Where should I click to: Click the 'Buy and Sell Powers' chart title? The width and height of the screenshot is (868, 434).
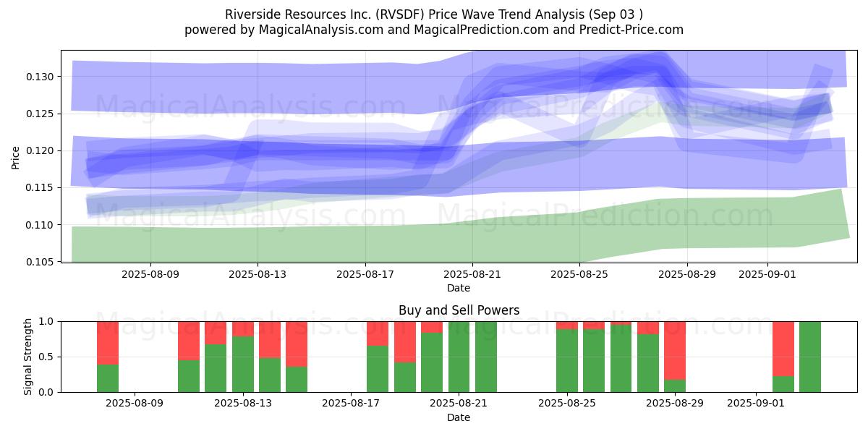pos(459,310)
